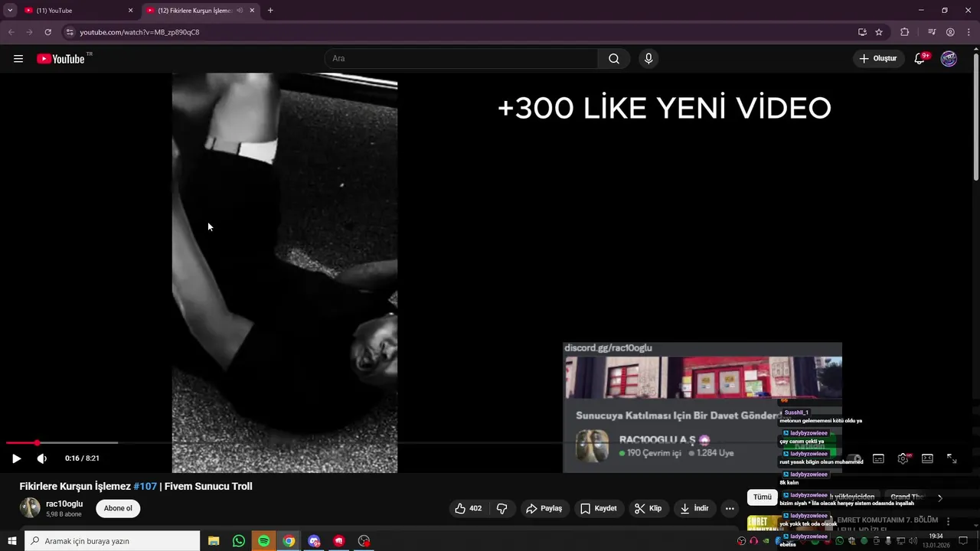Open media controls icon in Chrome toolbar
Screen dimensions: 980x551
click(x=932, y=32)
